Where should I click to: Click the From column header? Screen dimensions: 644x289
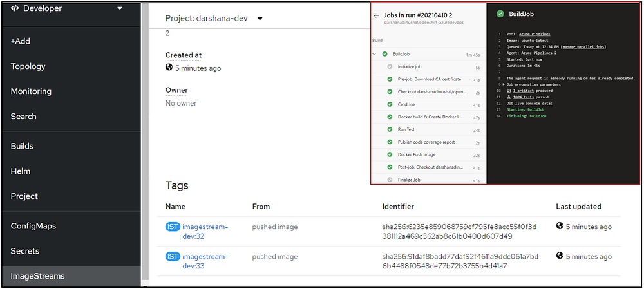click(261, 207)
